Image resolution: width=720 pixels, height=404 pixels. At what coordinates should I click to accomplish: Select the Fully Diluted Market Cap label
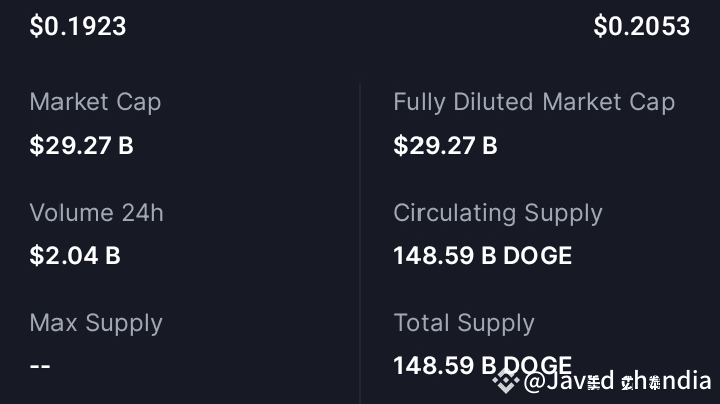[x=533, y=102]
